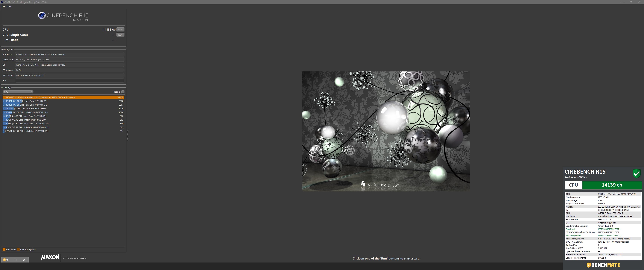Click HPET Timer/Skewing row
Viewport: 644px width, 270px height.
point(603,239)
